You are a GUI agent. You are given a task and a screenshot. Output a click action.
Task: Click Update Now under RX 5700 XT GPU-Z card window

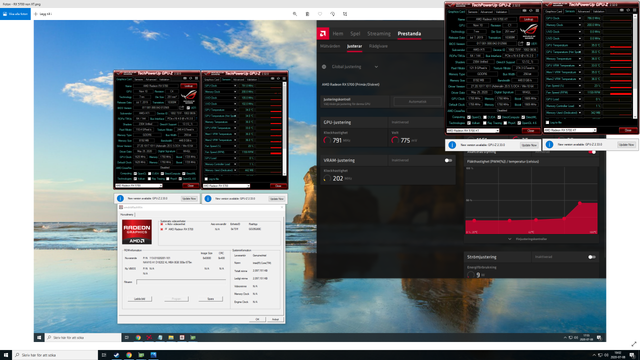(x=529, y=145)
